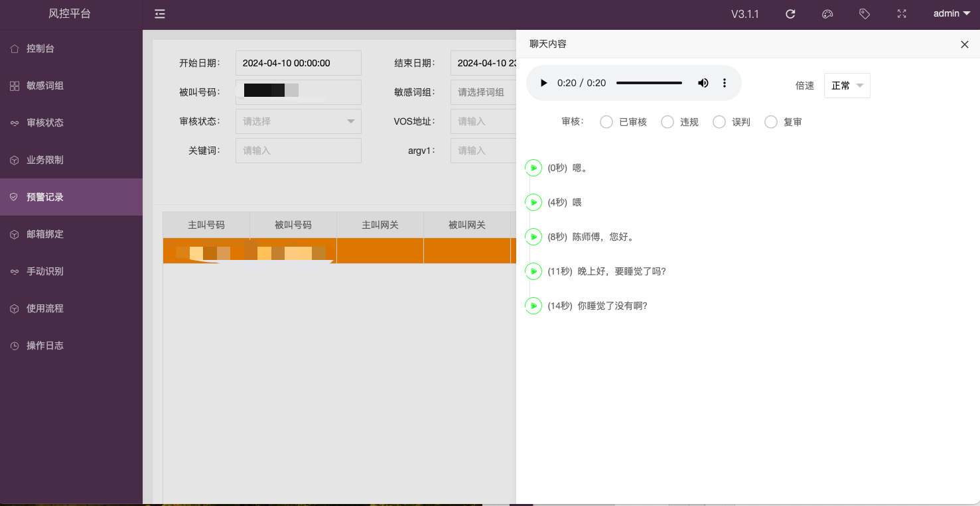Play the audio recording
Screen dimensions: 980x506
(x=544, y=83)
